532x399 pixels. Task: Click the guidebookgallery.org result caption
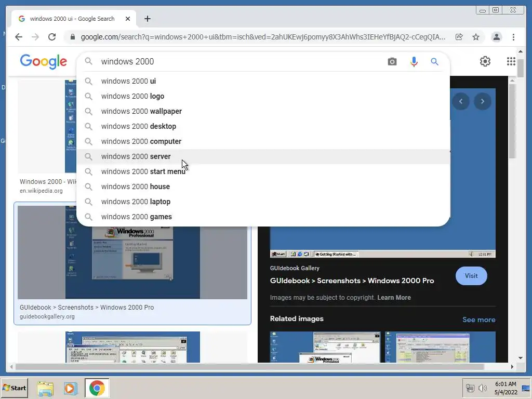pyautogui.click(x=47, y=316)
